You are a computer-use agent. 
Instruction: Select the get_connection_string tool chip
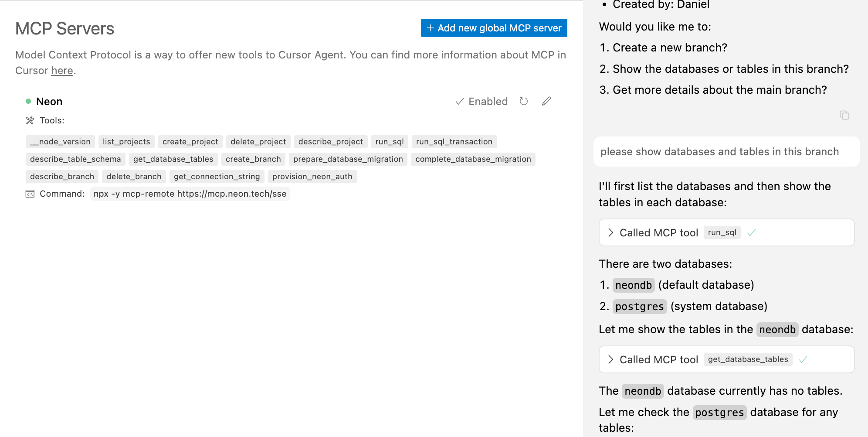(217, 177)
